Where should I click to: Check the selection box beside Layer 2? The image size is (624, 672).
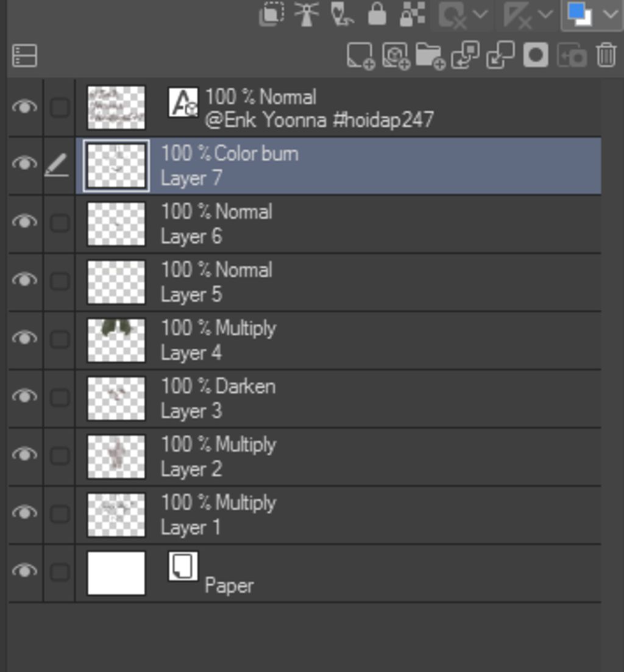tap(60, 456)
